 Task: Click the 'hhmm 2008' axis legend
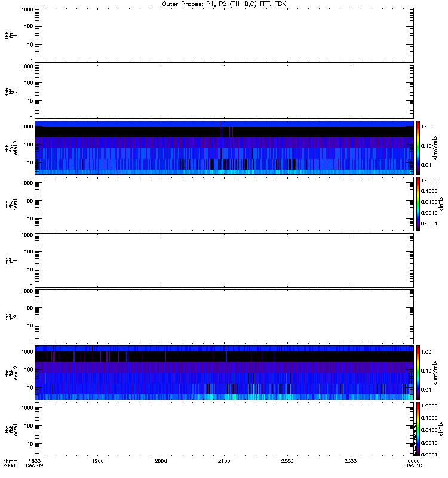[10, 464]
